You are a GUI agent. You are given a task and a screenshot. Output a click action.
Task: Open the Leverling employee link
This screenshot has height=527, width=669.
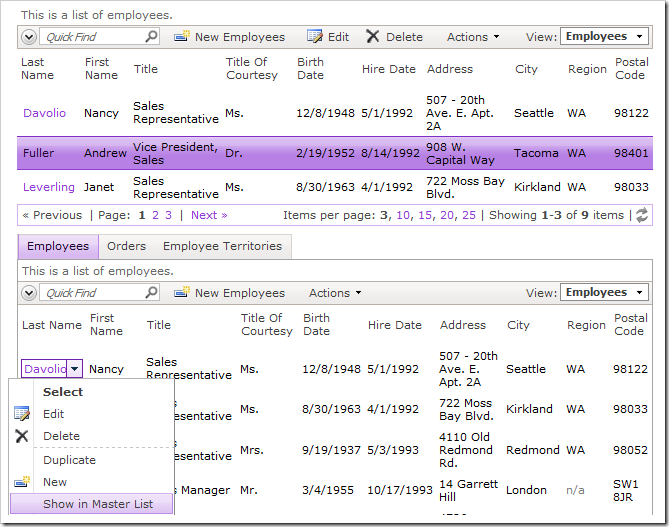click(48, 187)
